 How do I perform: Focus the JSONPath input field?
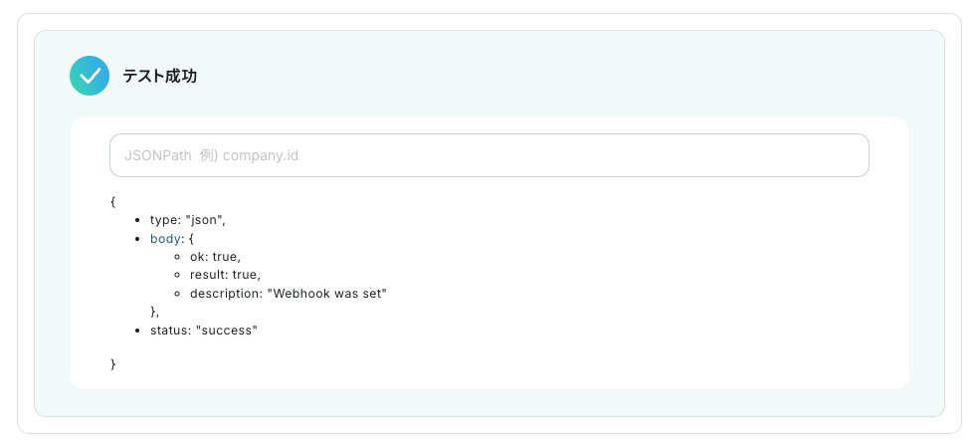(x=489, y=155)
